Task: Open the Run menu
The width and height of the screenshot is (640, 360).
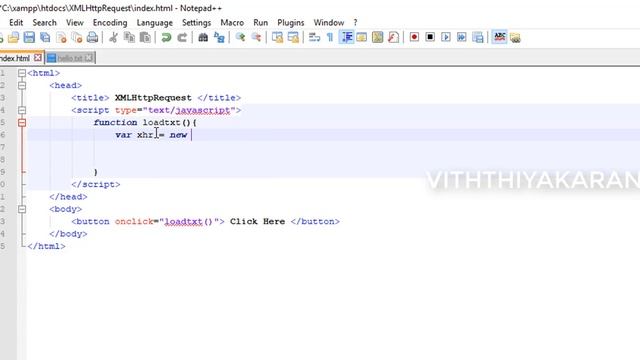Action: [261, 22]
